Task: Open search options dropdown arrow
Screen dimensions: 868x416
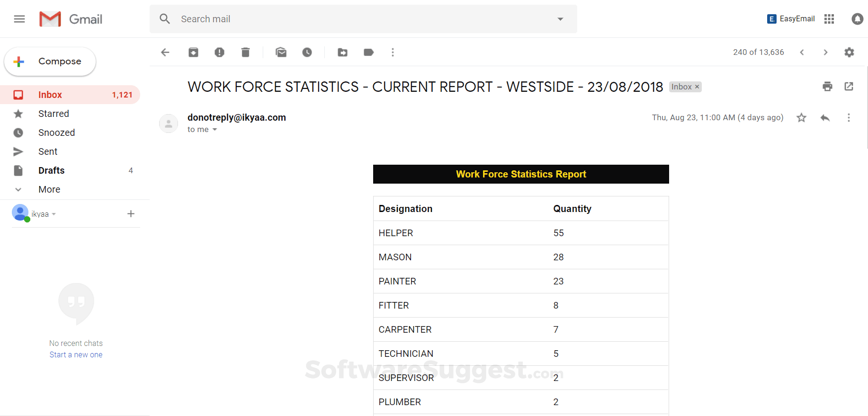Action: tap(560, 19)
